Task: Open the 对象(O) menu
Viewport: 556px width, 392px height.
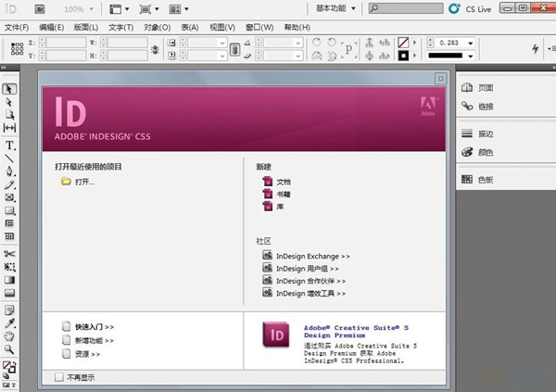Action: pos(158,27)
